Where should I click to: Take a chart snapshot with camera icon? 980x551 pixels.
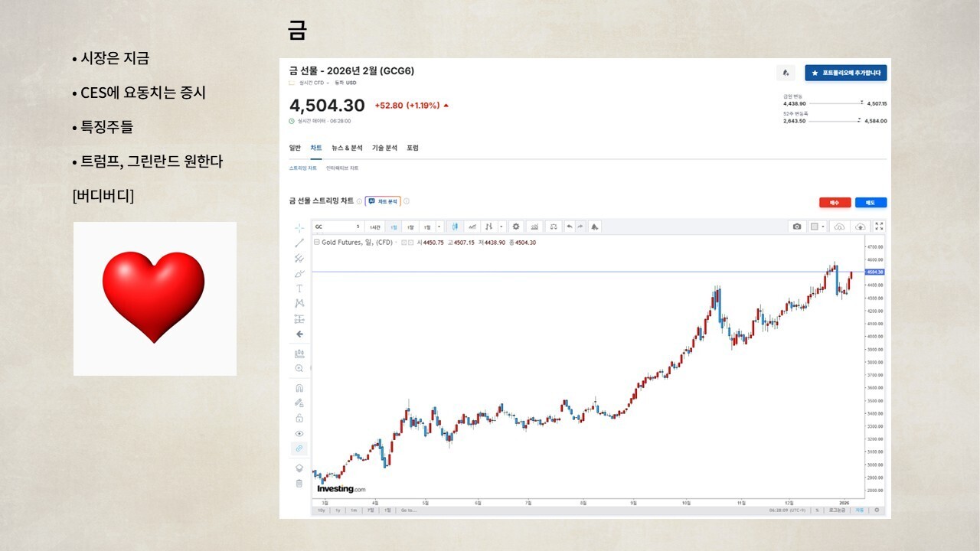tap(797, 227)
